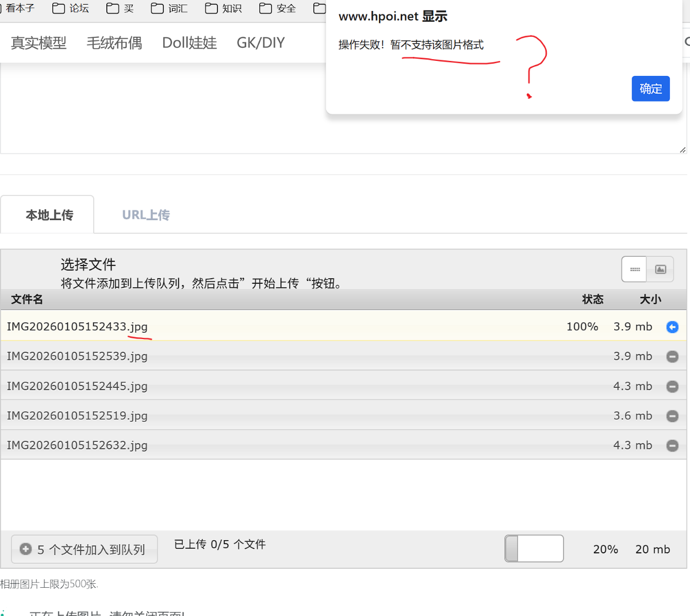The image size is (690, 616).
Task: Click the 相册图片上限为500张 note
Action: 49,584
